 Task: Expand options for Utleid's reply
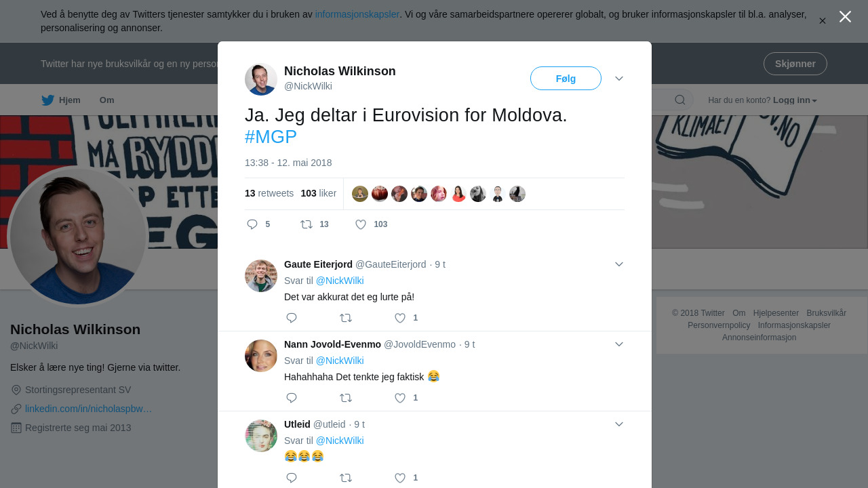(619, 424)
